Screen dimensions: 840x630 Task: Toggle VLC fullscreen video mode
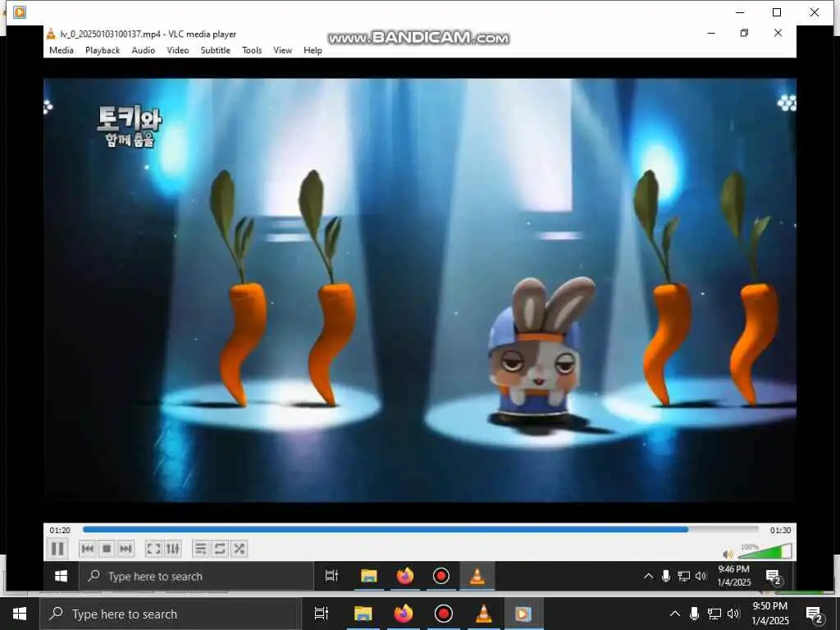[x=153, y=549]
